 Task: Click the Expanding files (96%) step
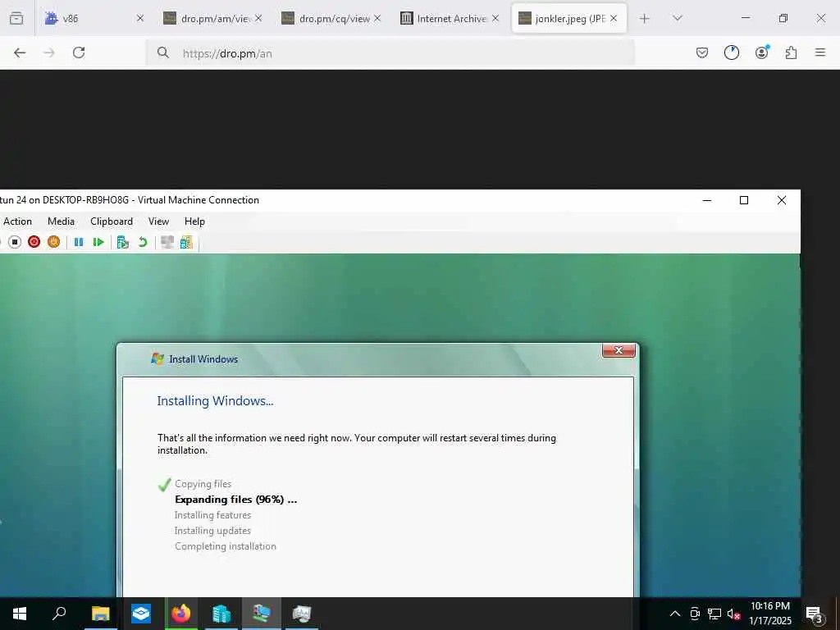[x=235, y=500]
